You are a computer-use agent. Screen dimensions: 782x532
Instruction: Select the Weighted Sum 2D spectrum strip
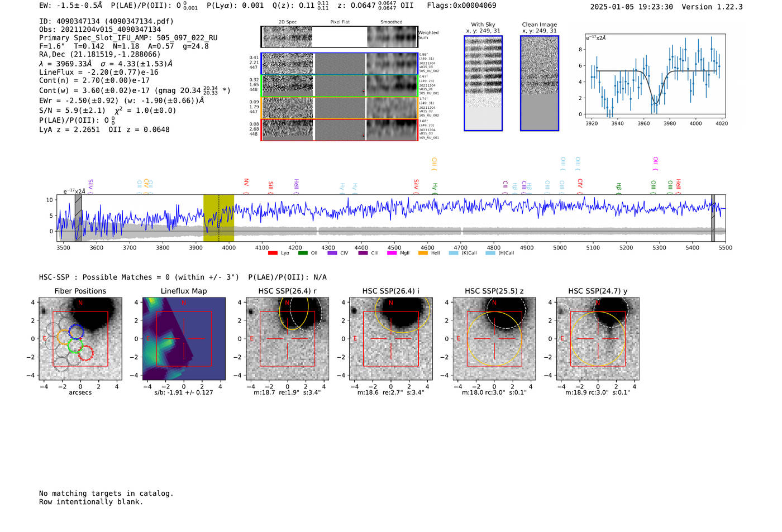point(340,37)
